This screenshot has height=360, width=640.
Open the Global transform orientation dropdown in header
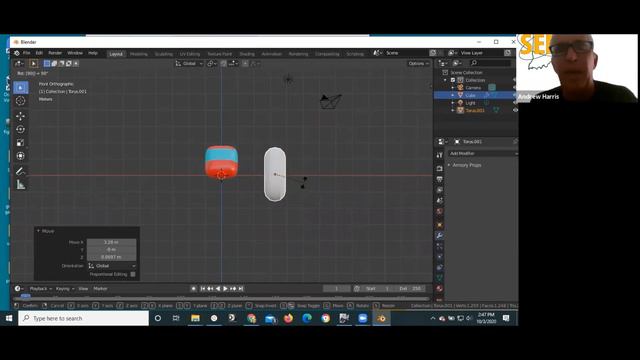[189, 64]
